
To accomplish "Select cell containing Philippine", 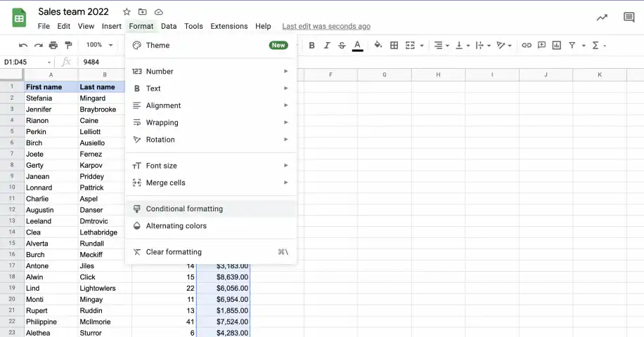I will coord(51,322).
